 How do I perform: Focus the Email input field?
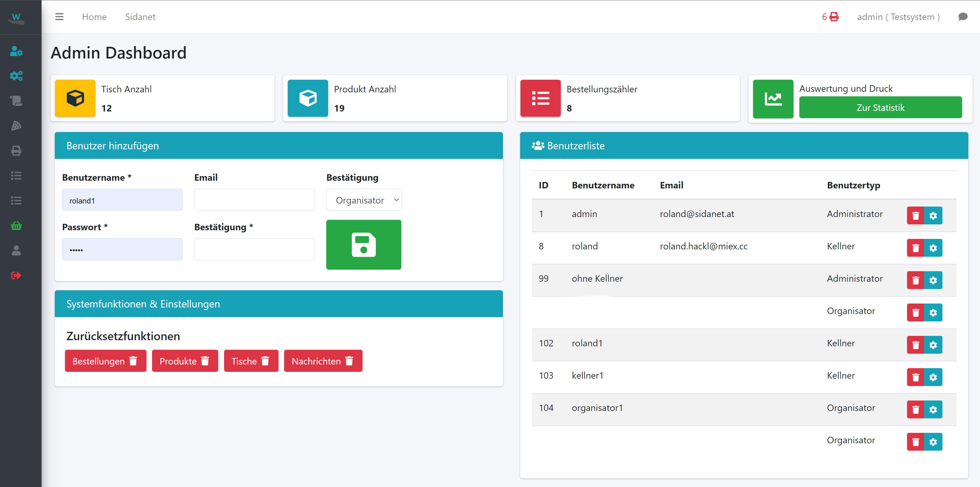(x=254, y=200)
